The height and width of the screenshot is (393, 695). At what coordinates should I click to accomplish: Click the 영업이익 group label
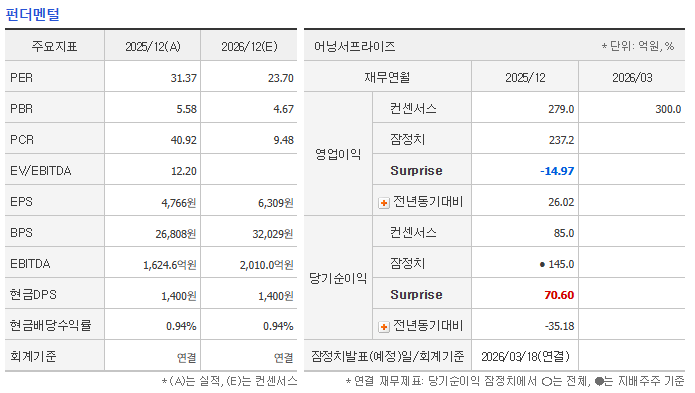pyautogui.click(x=338, y=154)
